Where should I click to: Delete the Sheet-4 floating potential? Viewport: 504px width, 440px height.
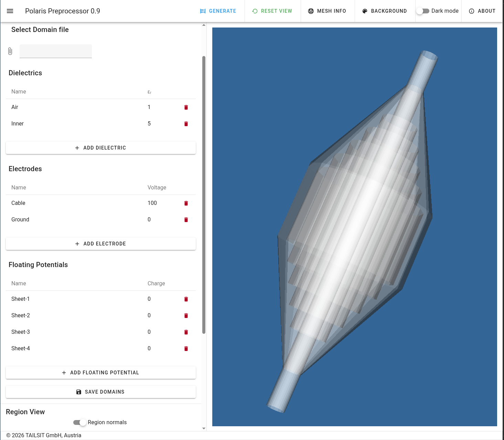[186, 349]
